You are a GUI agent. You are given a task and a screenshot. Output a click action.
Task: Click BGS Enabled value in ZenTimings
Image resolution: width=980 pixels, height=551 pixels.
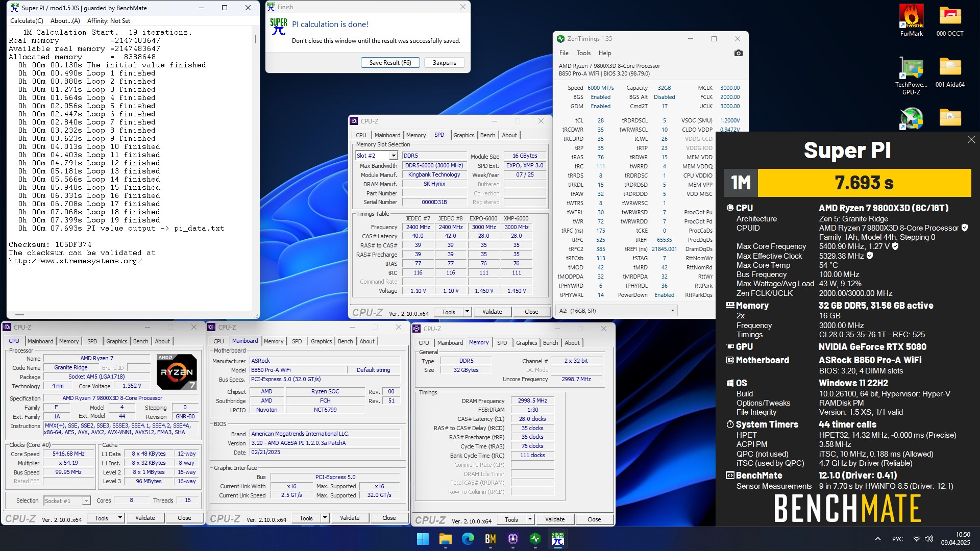pos(600,97)
